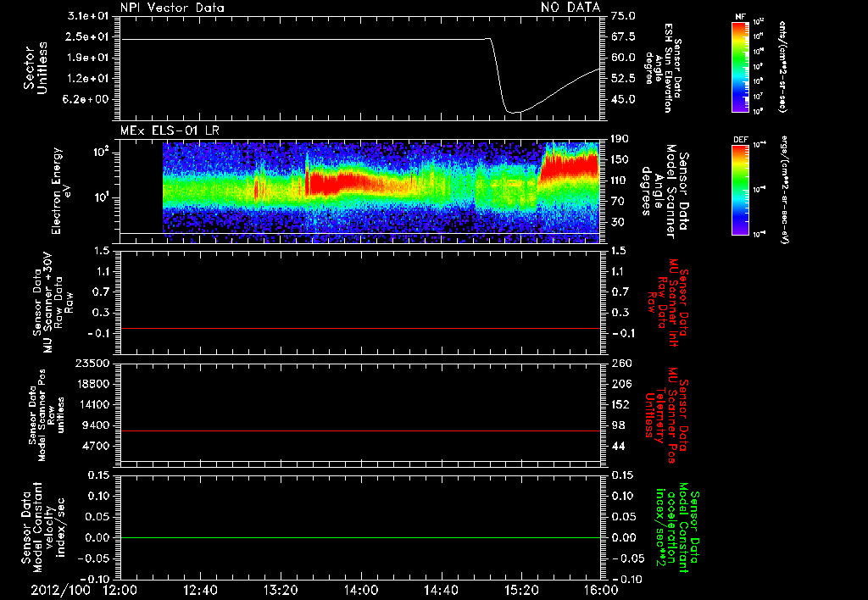
Task: Click the 260 telemetry tick value
Action: (x=621, y=363)
